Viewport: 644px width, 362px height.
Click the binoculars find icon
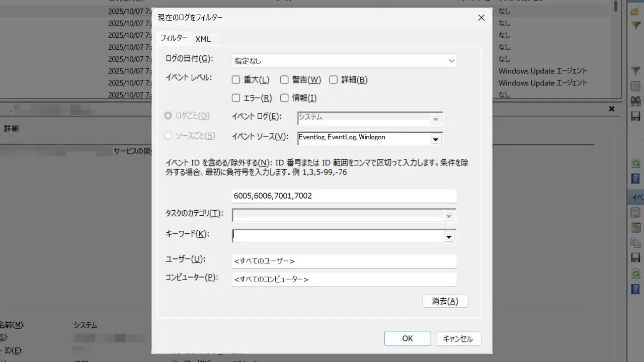coord(635,101)
